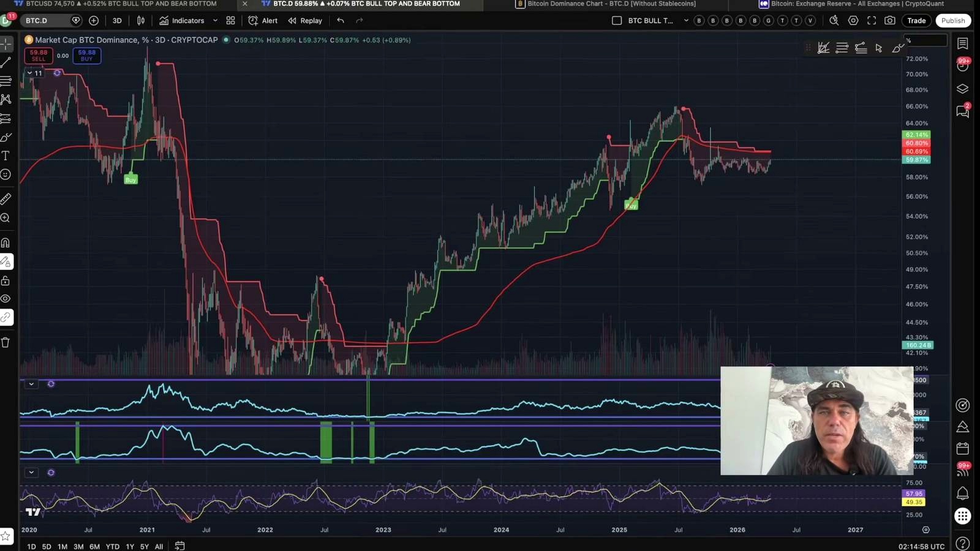Close the BTCUSD browser tab
The height and width of the screenshot is (551, 980).
[245, 4]
